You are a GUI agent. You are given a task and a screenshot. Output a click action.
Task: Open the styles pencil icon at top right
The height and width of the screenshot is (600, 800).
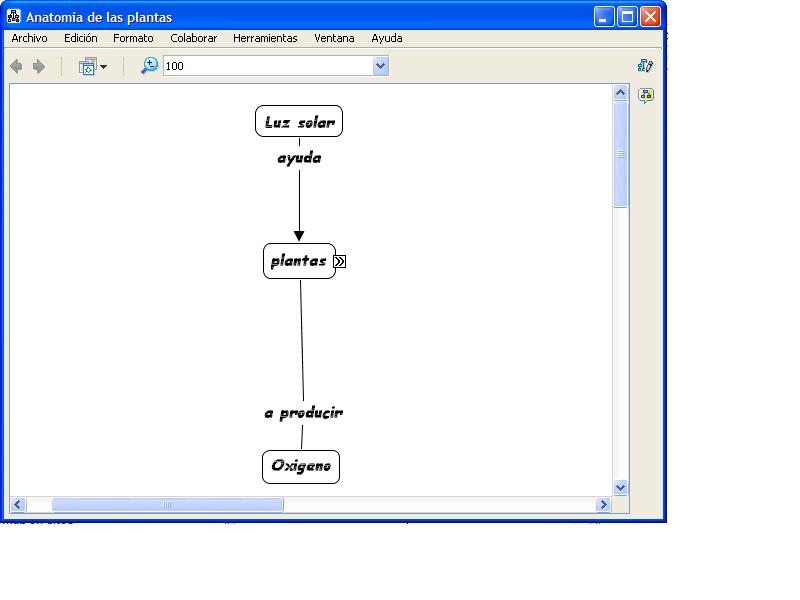click(x=645, y=65)
